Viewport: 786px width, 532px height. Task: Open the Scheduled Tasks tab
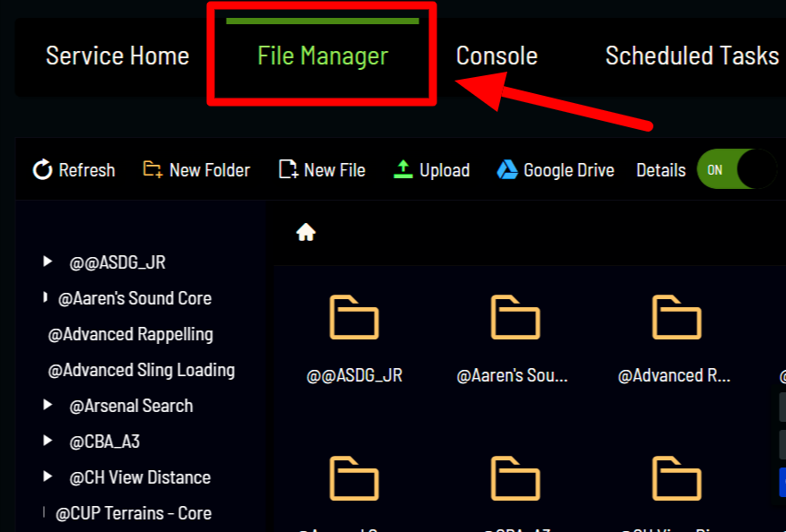[691, 56]
